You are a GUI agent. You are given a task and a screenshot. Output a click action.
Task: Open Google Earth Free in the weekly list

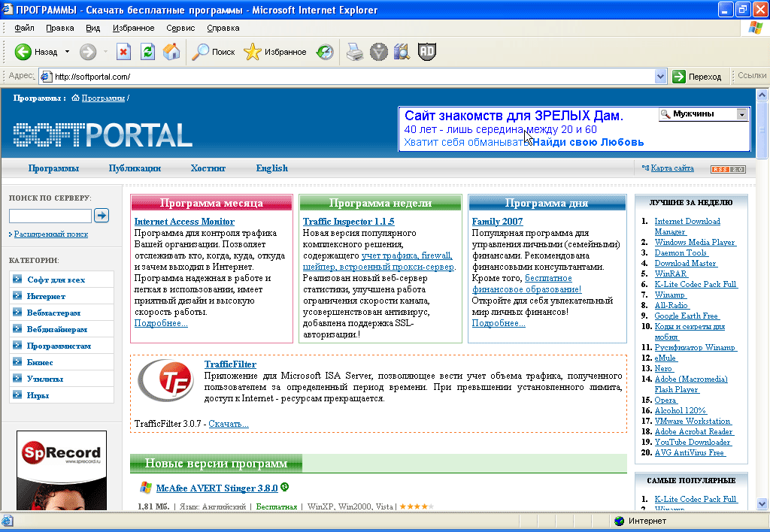686,316
